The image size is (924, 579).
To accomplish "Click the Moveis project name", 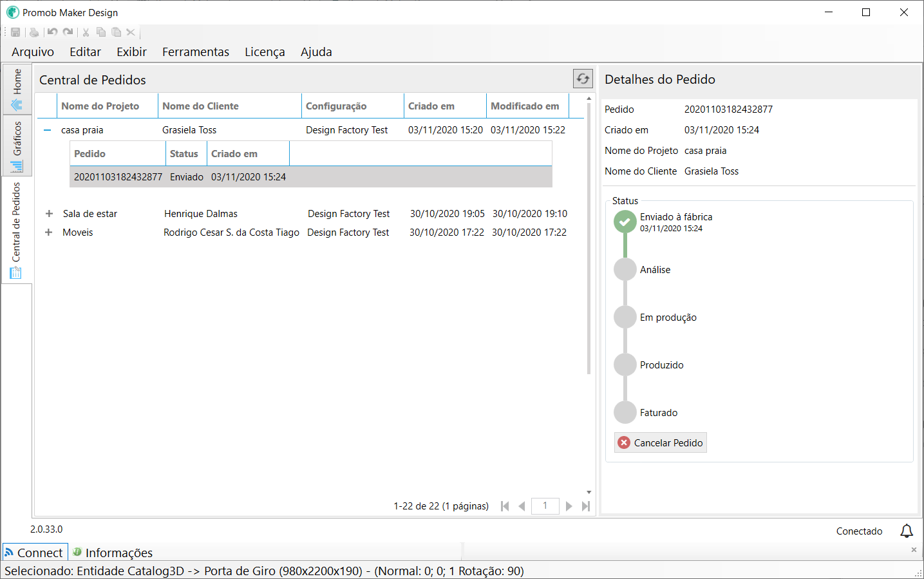I will [78, 233].
